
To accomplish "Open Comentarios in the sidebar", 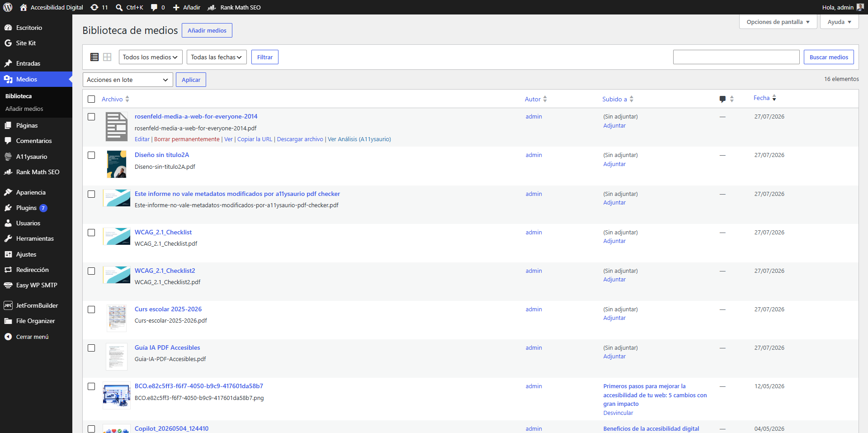I will click(36, 141).
